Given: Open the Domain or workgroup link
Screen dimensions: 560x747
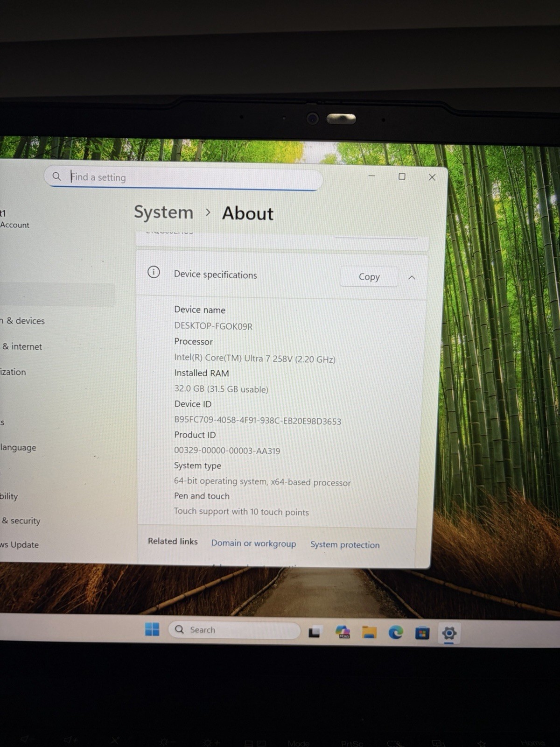Looking at the screenshot, I should [x=253, y=543].
